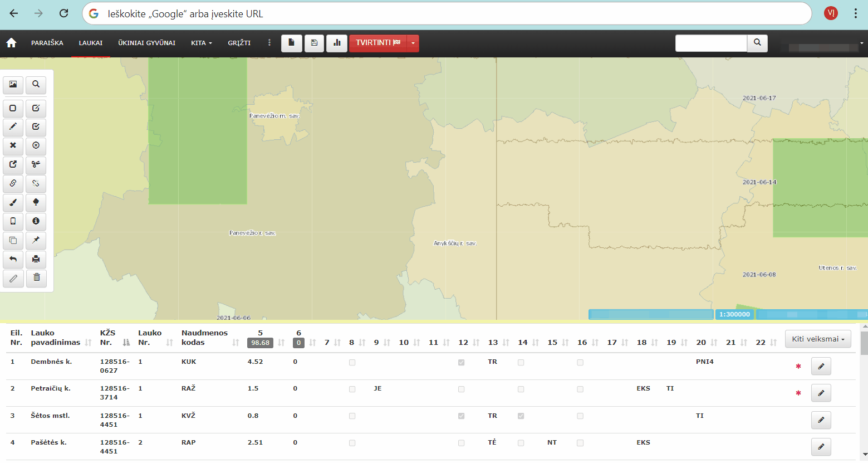
Task: Edit the Pašėtės k. row with pencil button
Action: (821, 446)
